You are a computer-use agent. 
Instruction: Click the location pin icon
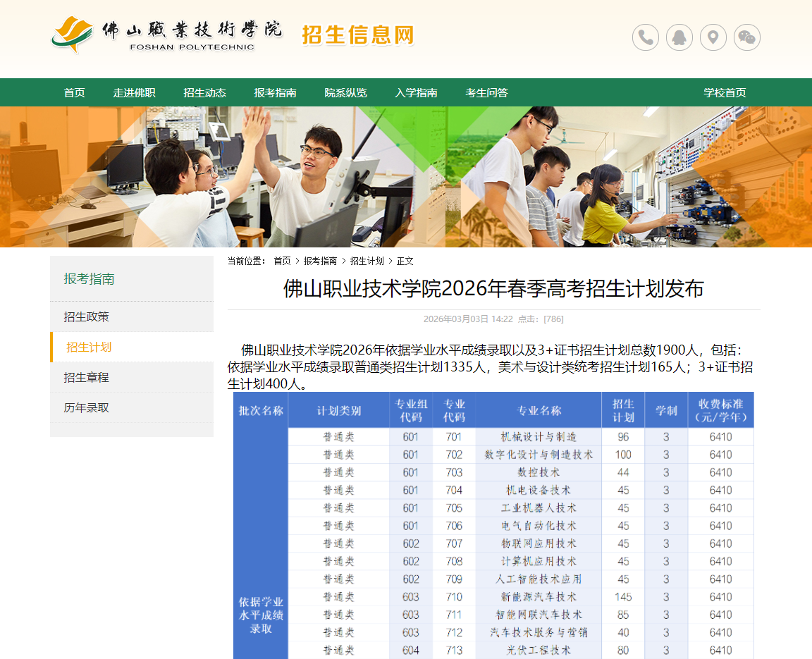pos(713,37)
